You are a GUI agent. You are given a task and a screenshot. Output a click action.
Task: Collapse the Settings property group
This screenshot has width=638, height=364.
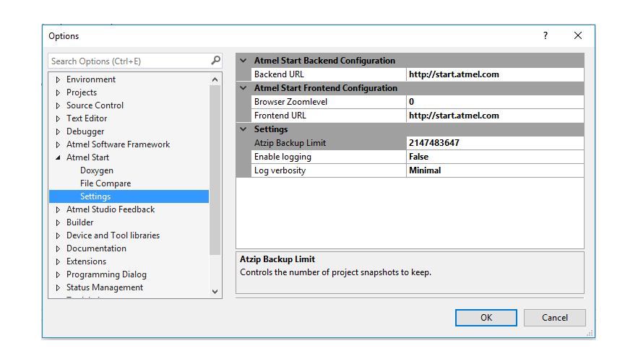tap(243, 129)
